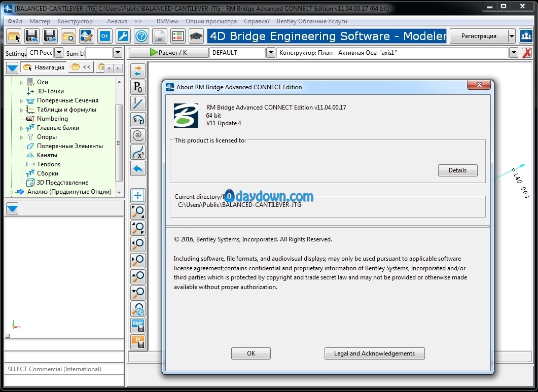Click the blue question mark help icon
Screen dimensions: 538x392
pos(141,36)
